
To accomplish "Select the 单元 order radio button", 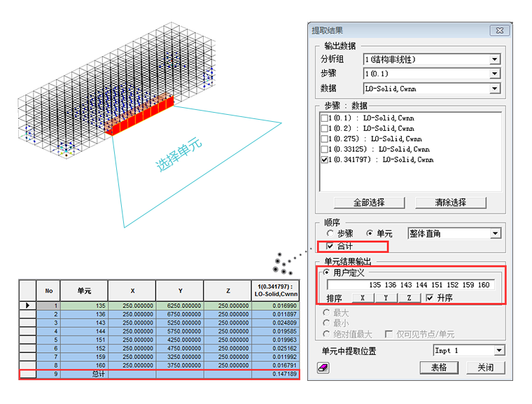I will 370,233.
